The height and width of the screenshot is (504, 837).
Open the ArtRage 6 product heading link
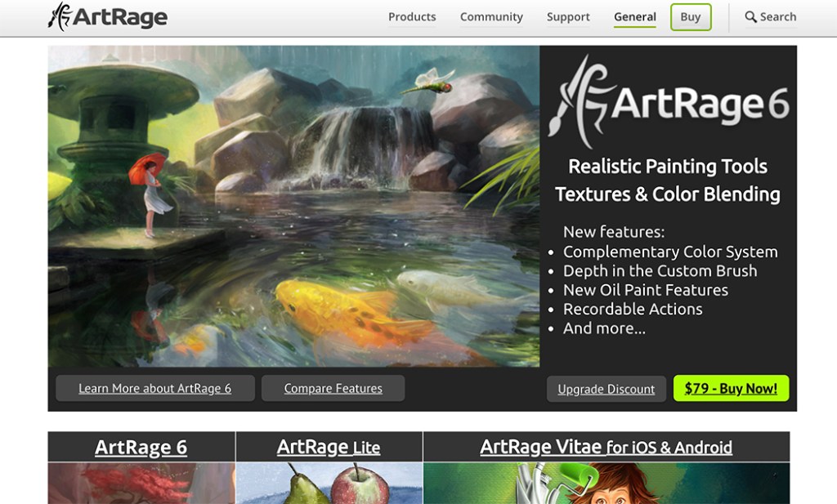(x=141, y=447)
